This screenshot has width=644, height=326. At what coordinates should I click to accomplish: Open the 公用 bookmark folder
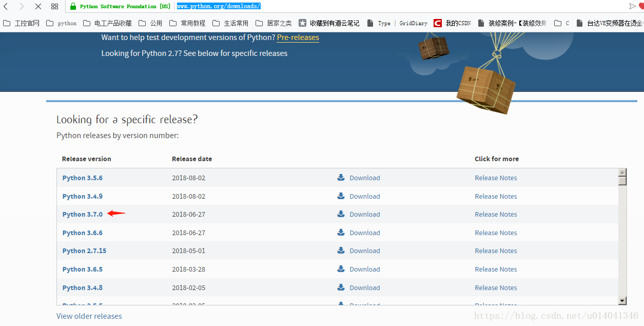150,23
